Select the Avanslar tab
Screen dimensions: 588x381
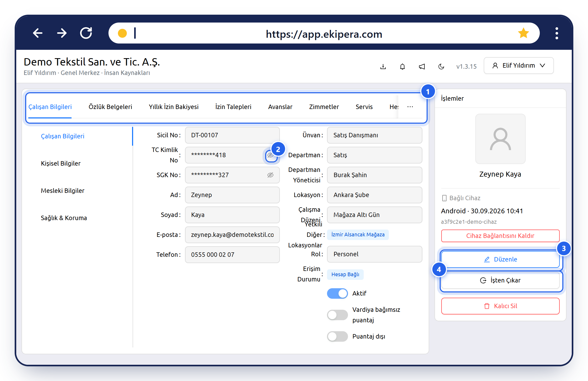click(x=280, y=107)
